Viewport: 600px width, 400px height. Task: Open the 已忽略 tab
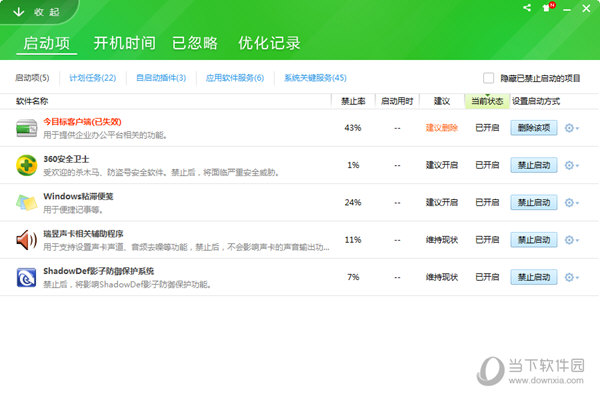point(195,43)
